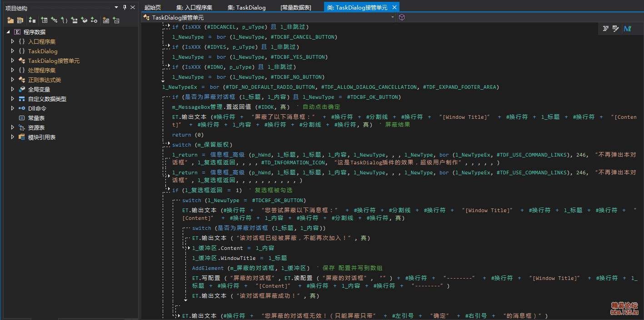Click the 'switch (m_保留版权)' code line
Screen dimensions: 644x320
[202, 145]
